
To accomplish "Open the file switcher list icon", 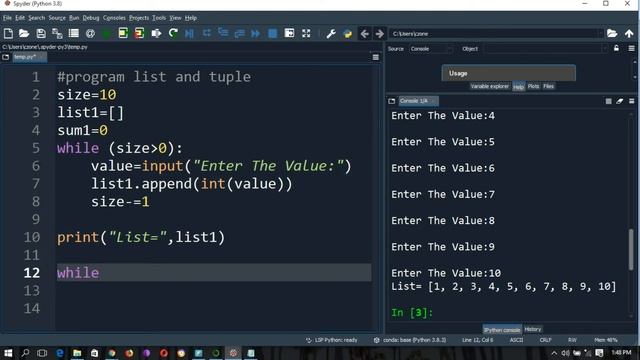I will 74,33.
